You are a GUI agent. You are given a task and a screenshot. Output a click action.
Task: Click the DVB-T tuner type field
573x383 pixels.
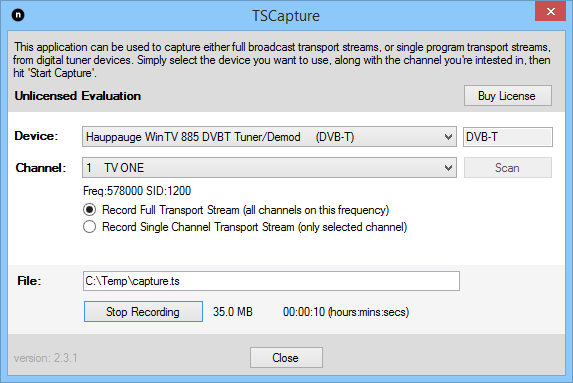pyautogui.click(x=508, y=137)
